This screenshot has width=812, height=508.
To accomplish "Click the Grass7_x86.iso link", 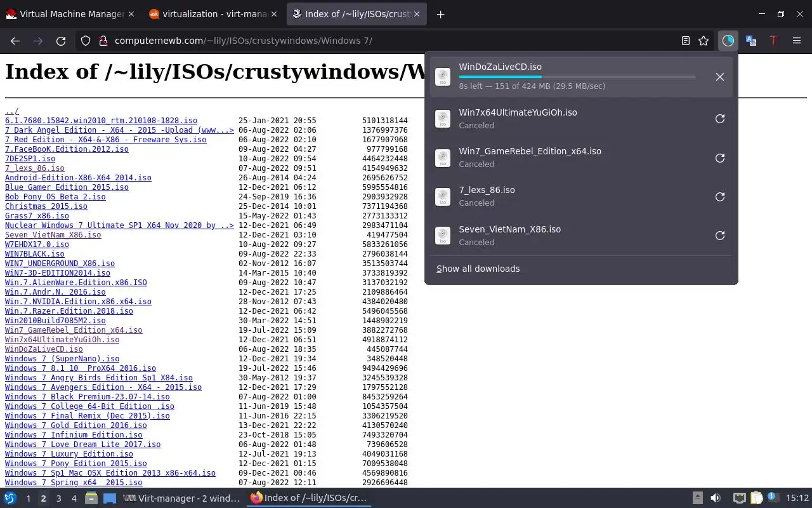I will (x=37, y=216).
